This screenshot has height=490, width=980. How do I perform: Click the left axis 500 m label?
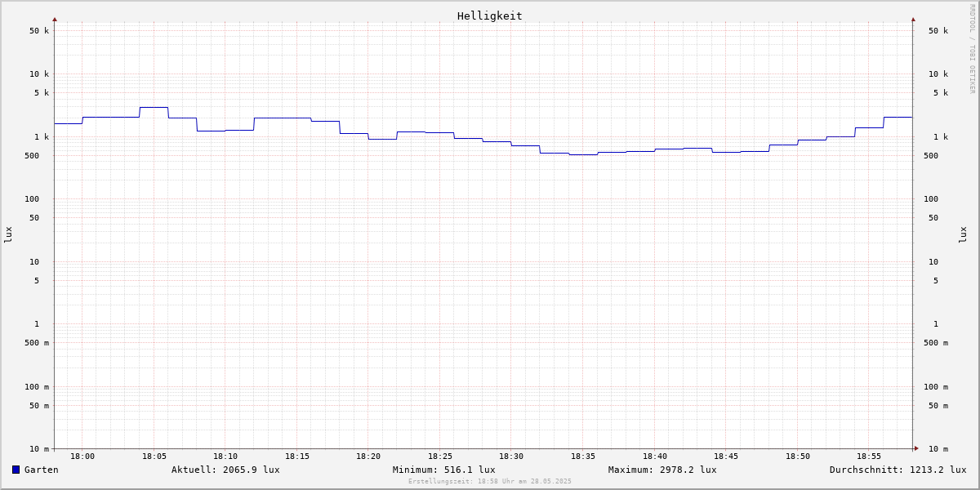37,343
